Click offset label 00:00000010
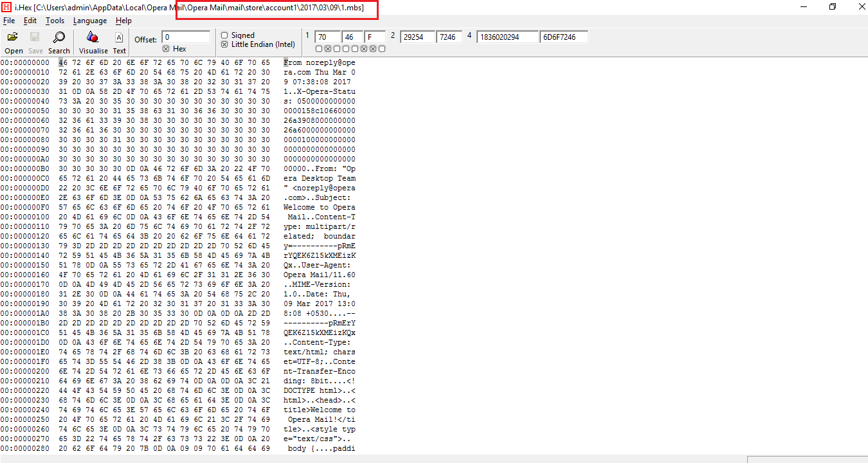This screenshot has width=868, height=463. [24, 72]
